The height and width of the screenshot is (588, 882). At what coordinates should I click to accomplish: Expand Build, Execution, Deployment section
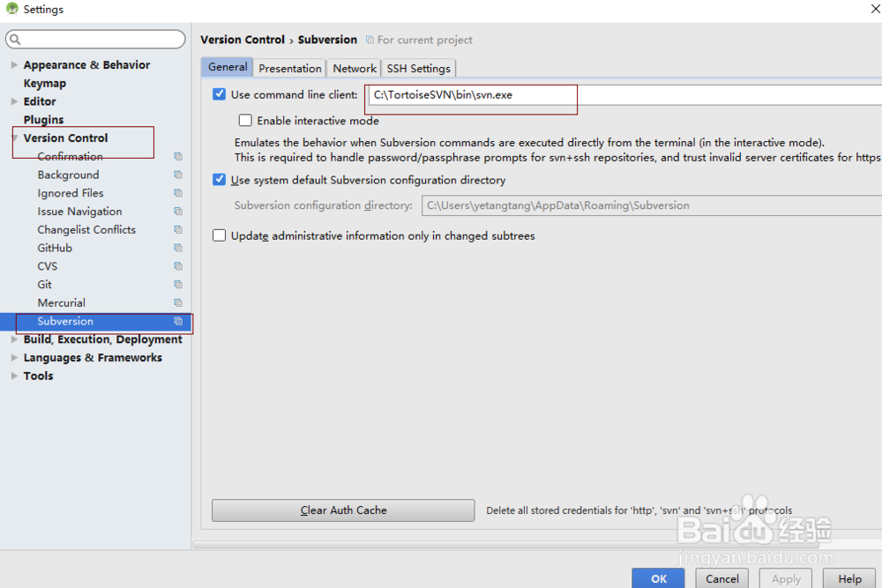click(x=14, y=339)
